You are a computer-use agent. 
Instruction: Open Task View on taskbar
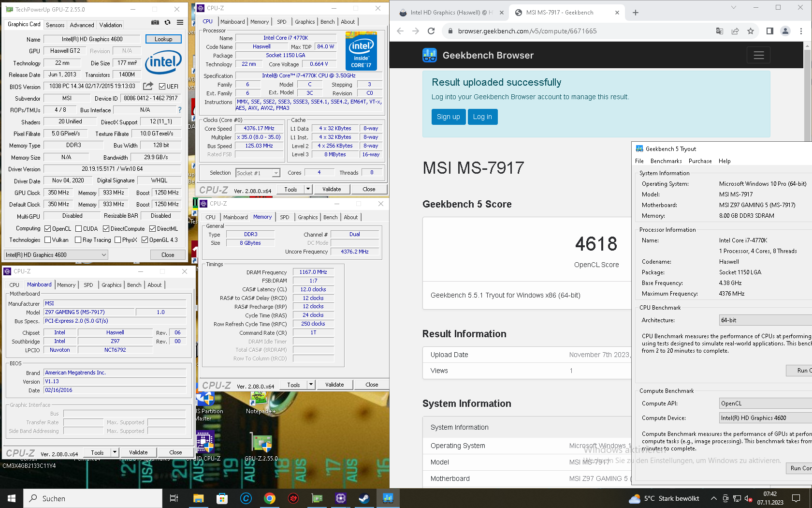[174, 498]
